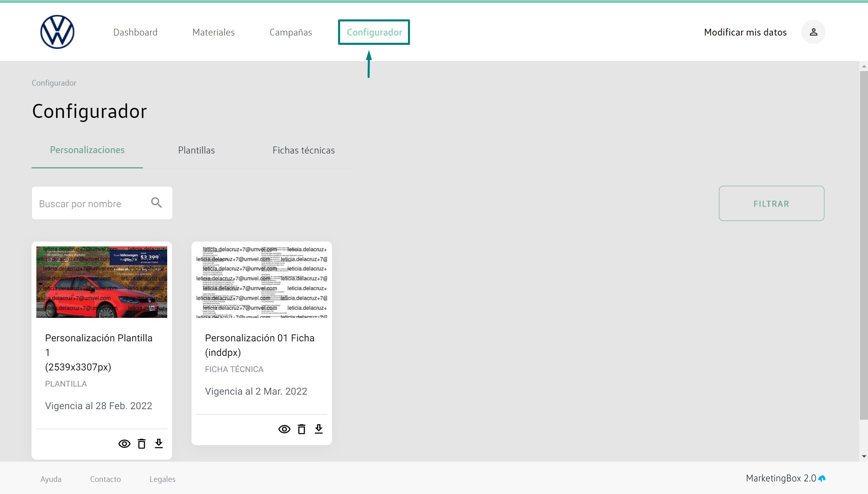The image size is (868, 494).
Task: Open the Campañas navigation item
Action: [x=290, y=32]
